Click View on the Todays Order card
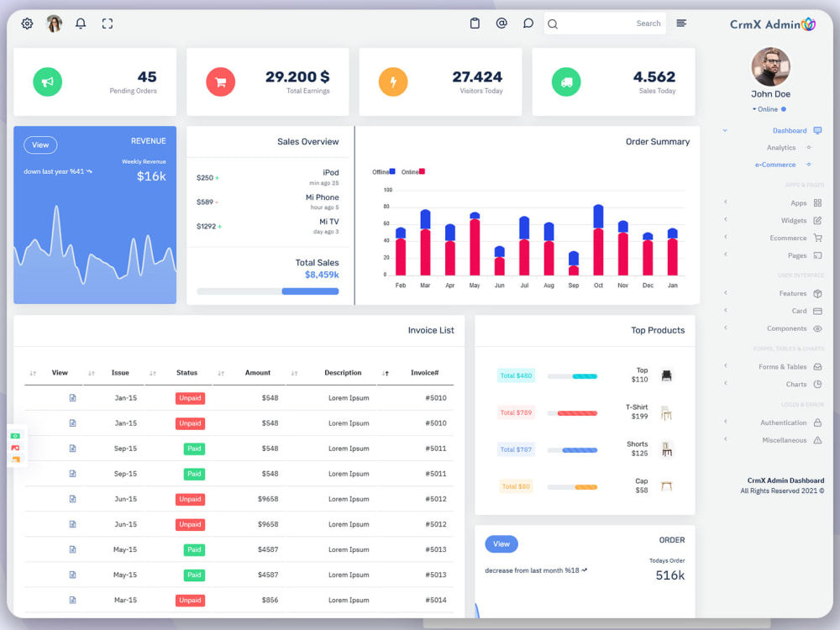840x630 pixels. click(501, 543)
